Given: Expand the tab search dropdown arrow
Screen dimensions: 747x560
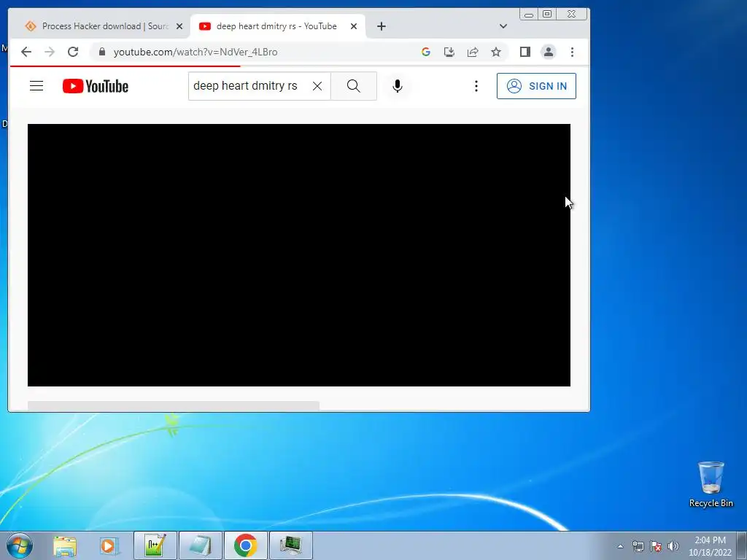Looking at the screenshot, I should coord(503,26).
